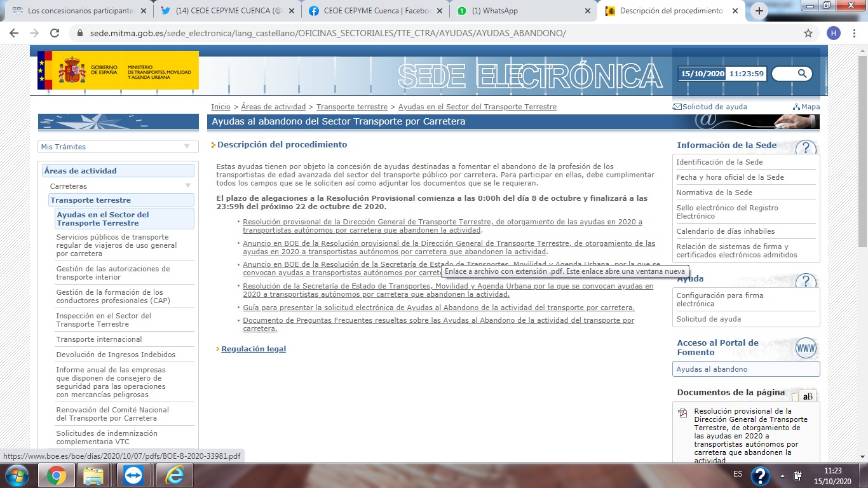Open Gestión de las autorizaciones de transporte interior
This screenshot has height=488, width=868.
coord(113,273)
